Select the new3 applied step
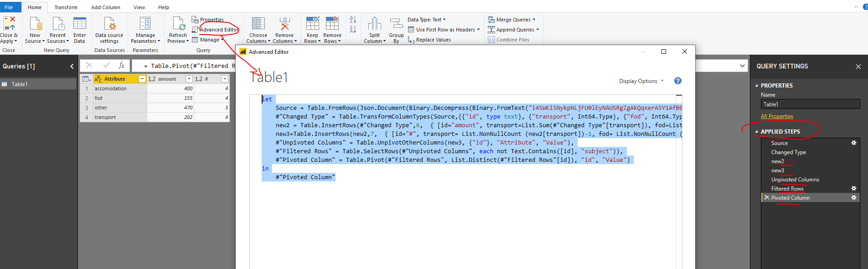The image size is (868, 269). pyautogui.click(x=778, y=171)
